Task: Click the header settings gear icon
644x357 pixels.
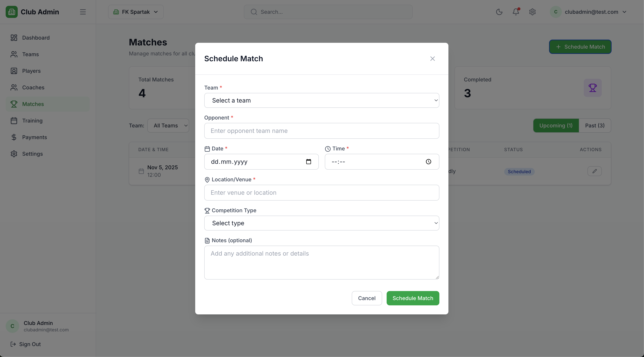Action: pyautogui.click(x=532, y=12)
